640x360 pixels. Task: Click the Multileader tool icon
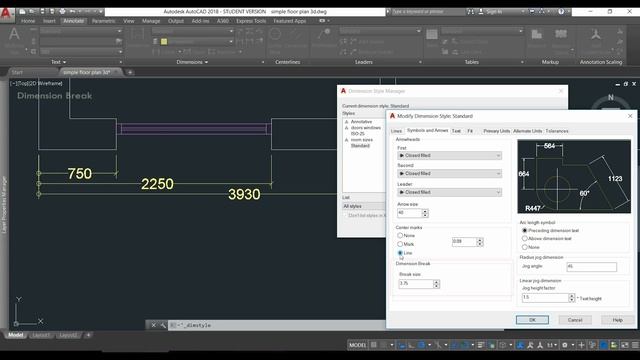(324, 34)
